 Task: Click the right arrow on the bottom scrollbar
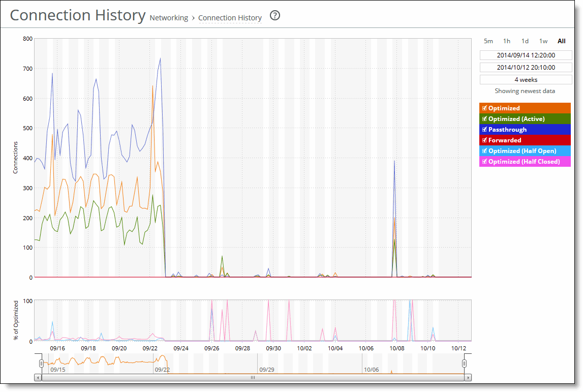pyautogui.click(x=468, y=378)
